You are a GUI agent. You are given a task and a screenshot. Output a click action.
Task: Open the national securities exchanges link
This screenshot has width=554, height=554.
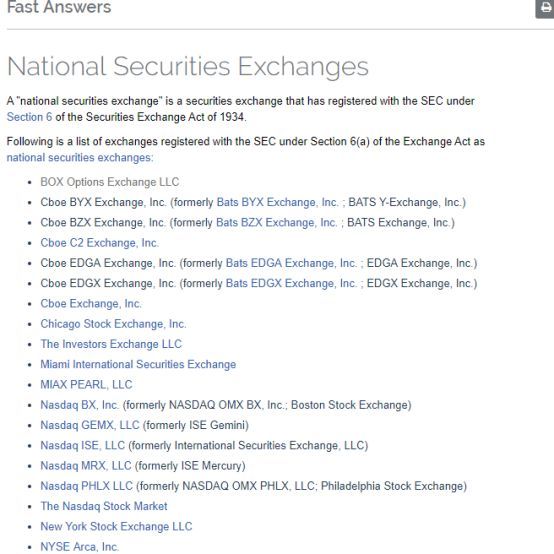[x=80, y=158]
